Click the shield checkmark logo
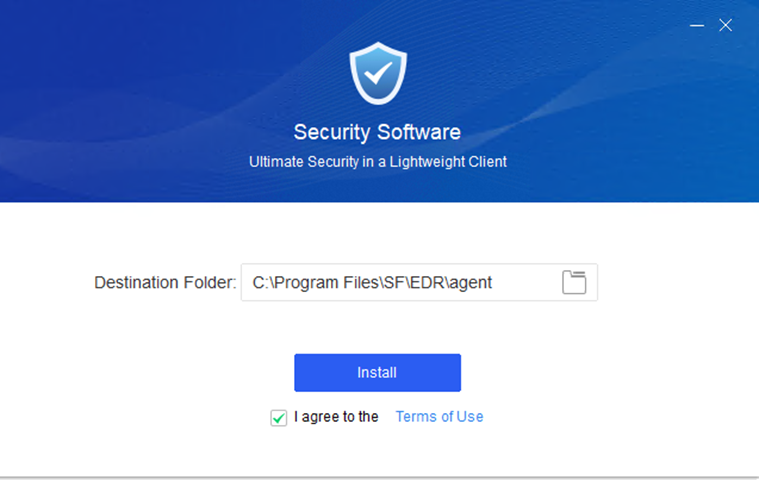The image size is (759, 480). coord(377,74)
